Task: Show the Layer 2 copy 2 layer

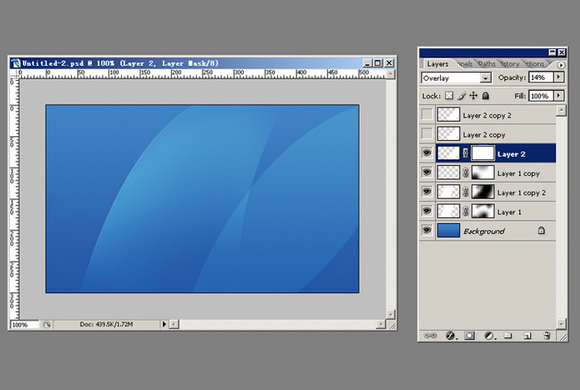Action: [x=427, y=114]
